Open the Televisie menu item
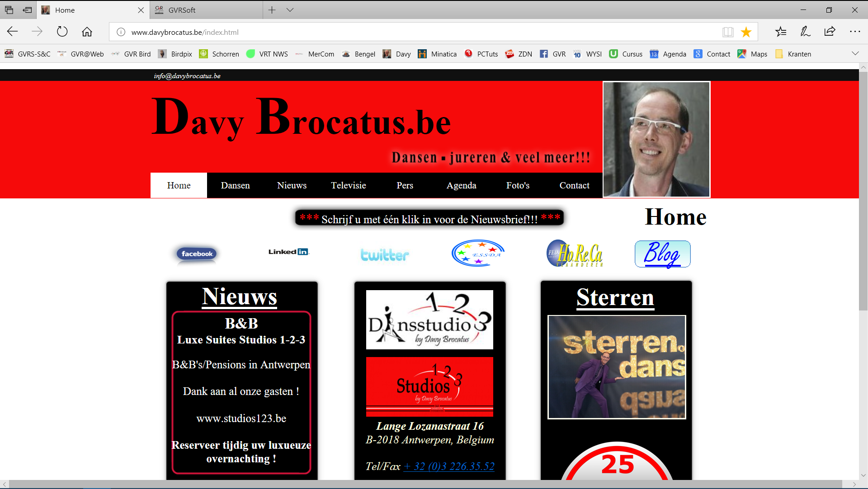 pos(348,185)
